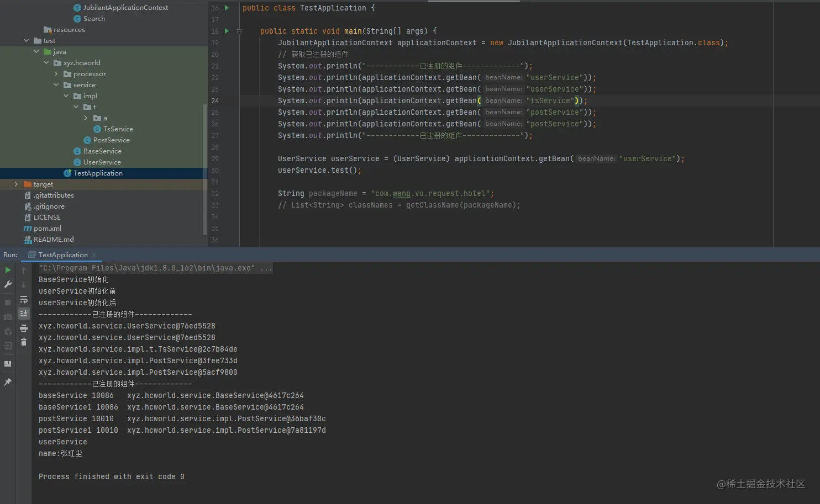This screenshot has height=504, width=820.
Task: Toggle Scroll to End in console
Action: tap(24, 314)
